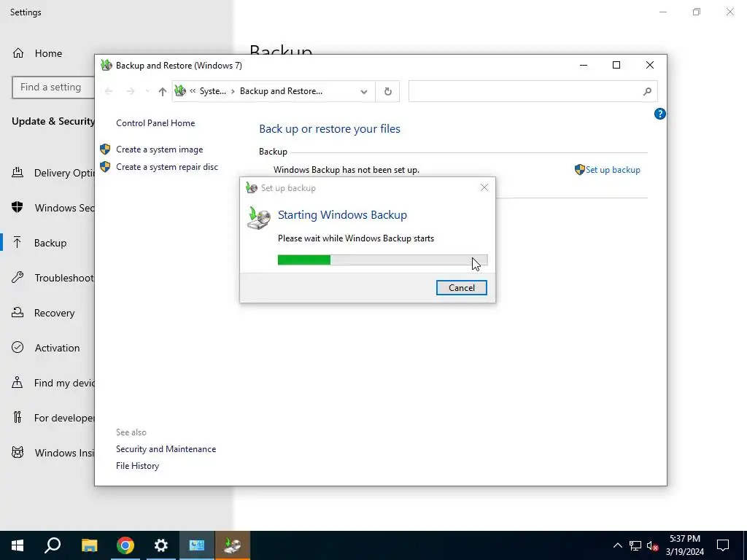Go to Settings Home

tap(48, 53)
